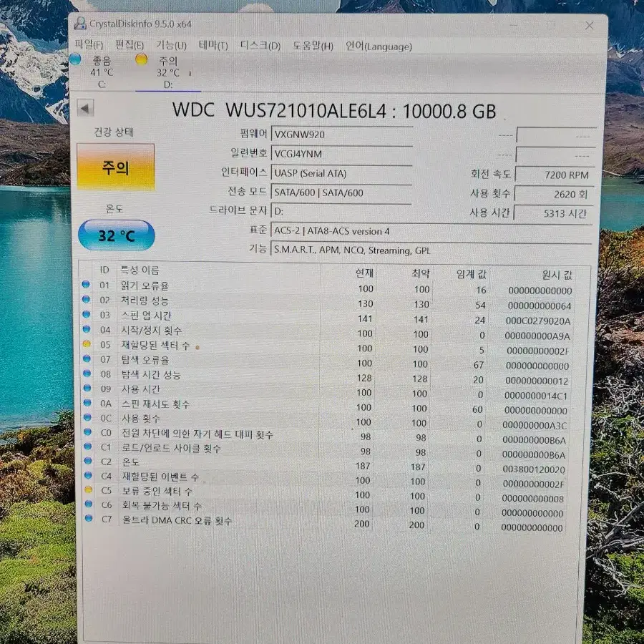The image size is (644, 644).
Task: Click raw value 000C0279020A
Action: click(538, 321)
